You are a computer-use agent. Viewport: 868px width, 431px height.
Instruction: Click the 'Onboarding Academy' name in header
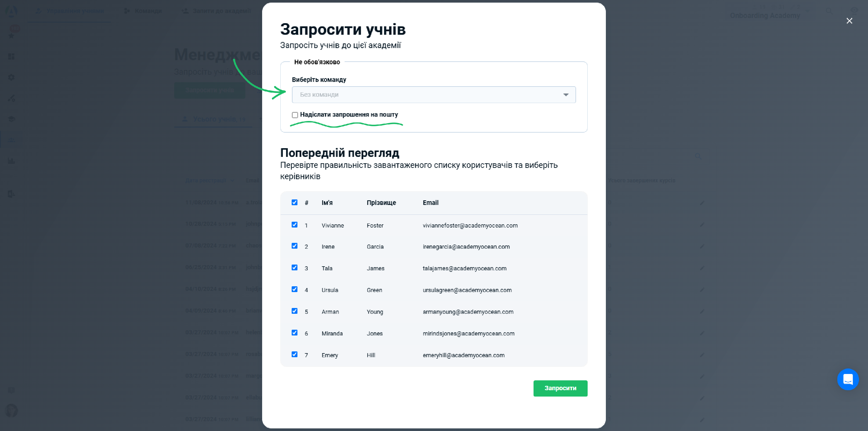pyautogui.click(x=764, y=16)
